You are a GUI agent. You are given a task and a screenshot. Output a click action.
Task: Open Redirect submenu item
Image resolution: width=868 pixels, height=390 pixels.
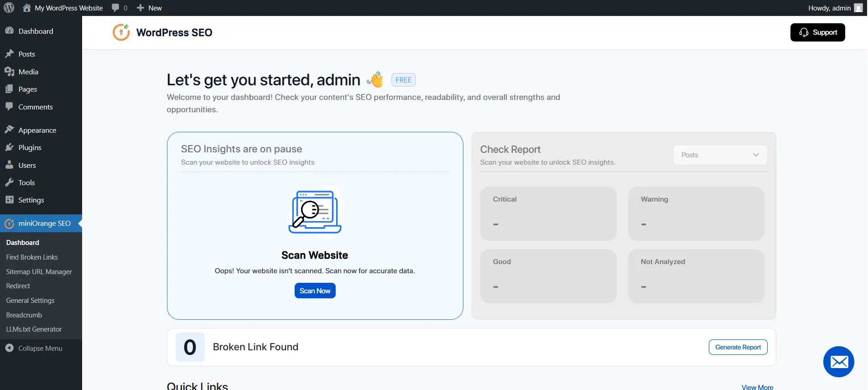[x=18, y=286]
